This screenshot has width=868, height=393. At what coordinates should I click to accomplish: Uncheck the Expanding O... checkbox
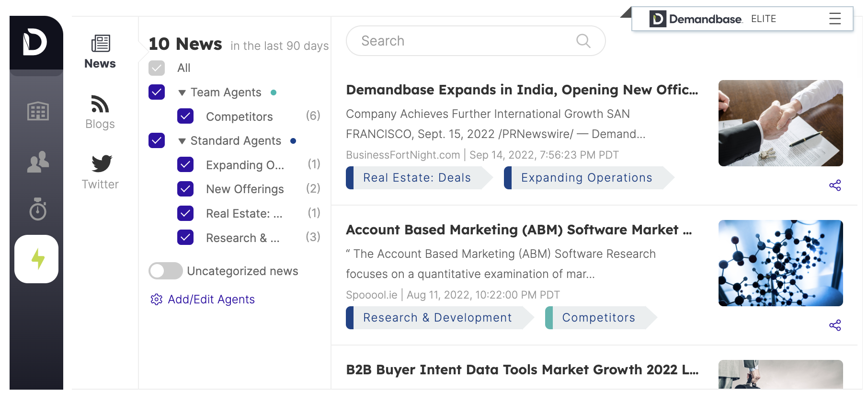185,164
